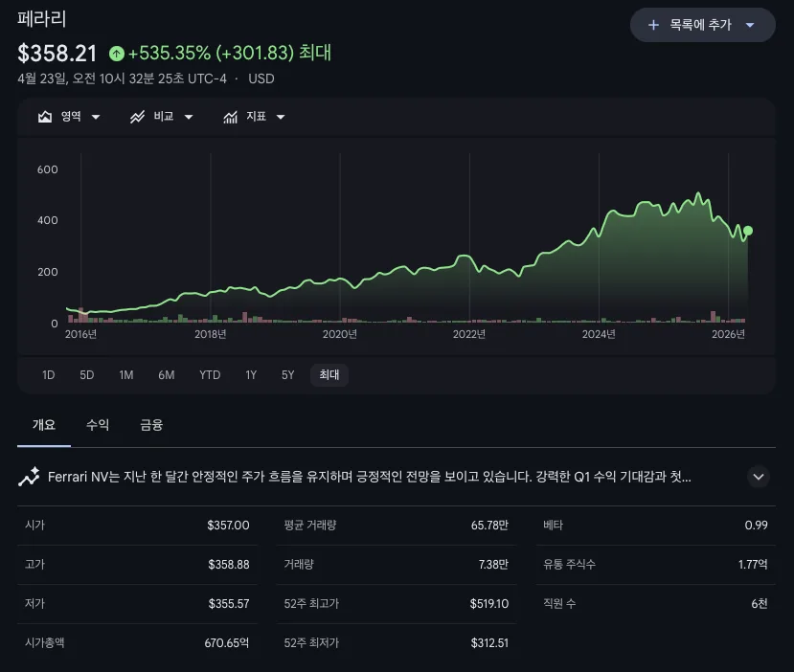Click the 페라리 stock title
This screenshot has height=672, width=794.
click(41, 19)
